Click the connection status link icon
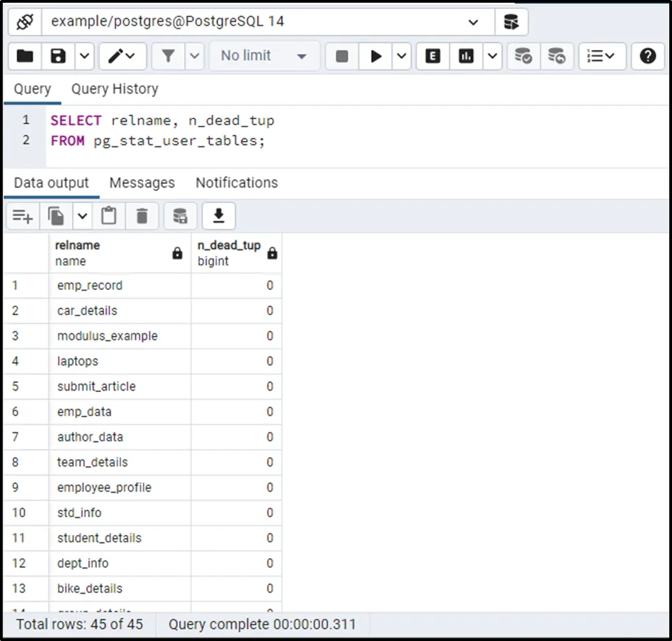 25,22
